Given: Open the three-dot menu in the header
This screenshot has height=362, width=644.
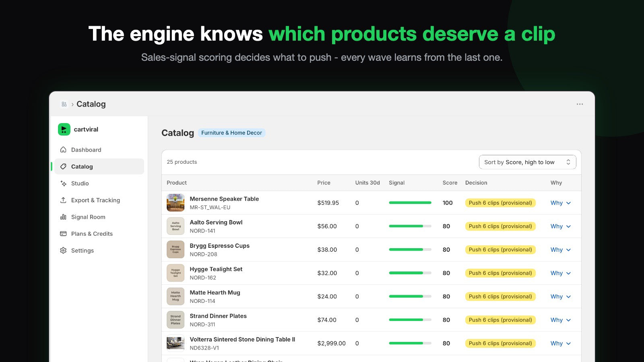Looking at the screenshot, I should [x=580, y=104].
